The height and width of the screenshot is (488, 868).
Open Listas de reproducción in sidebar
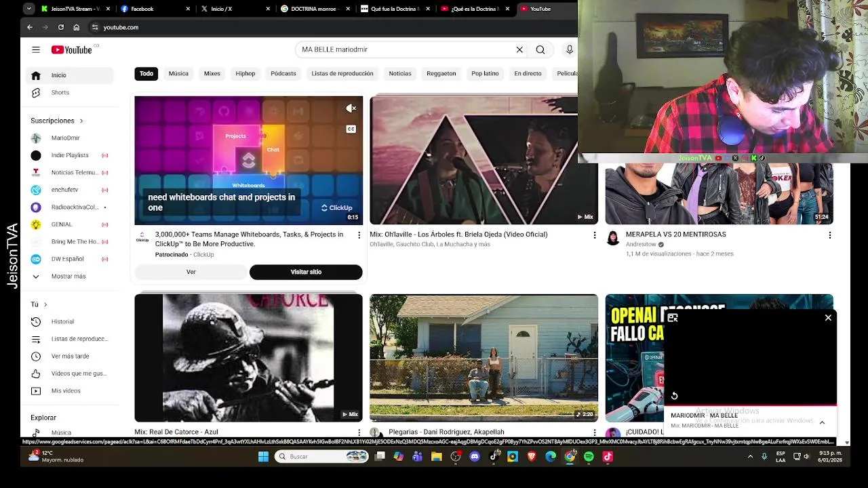point(68,339)
